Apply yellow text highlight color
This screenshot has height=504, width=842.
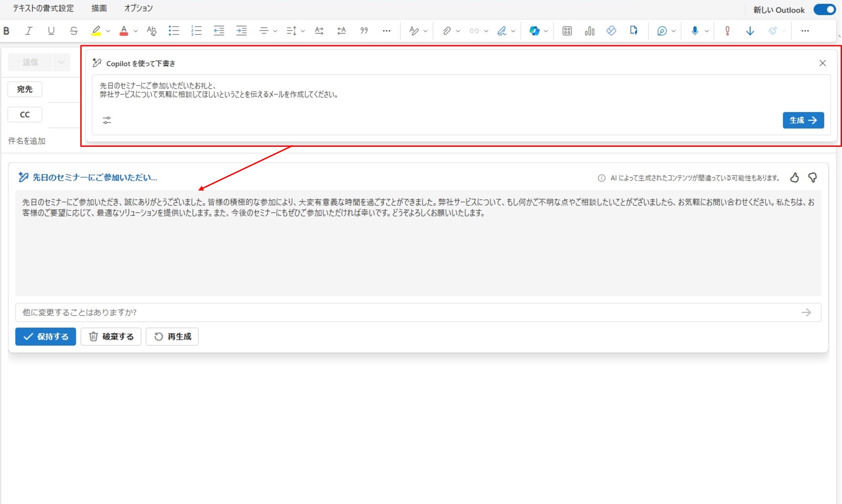point(96,31)
